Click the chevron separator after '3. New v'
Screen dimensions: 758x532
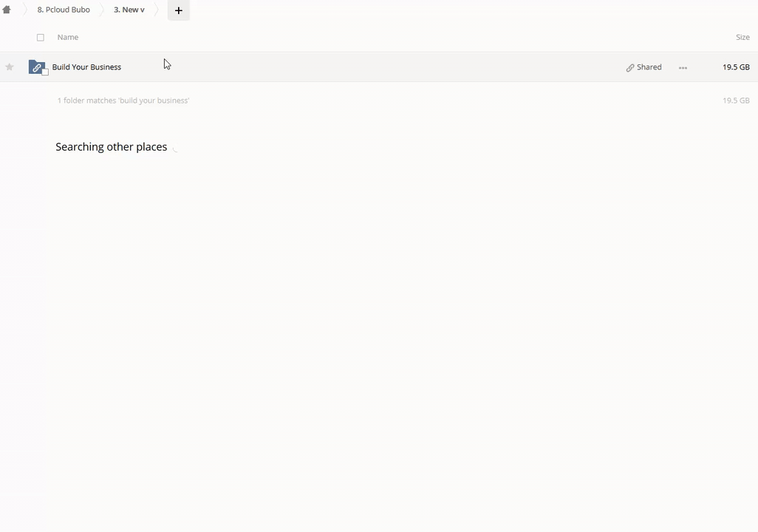(157, 10)
